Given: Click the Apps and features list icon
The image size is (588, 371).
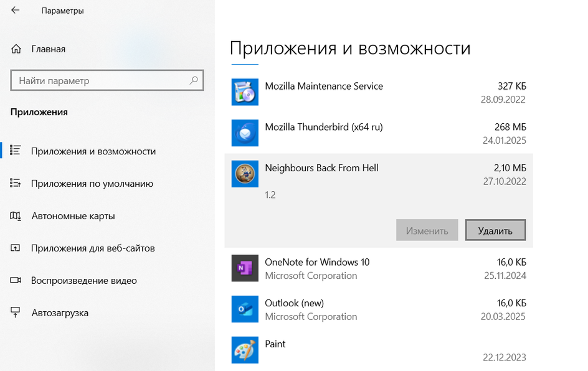Looking at the screenshot, I should pyautogui.click(x=16, y=150).
